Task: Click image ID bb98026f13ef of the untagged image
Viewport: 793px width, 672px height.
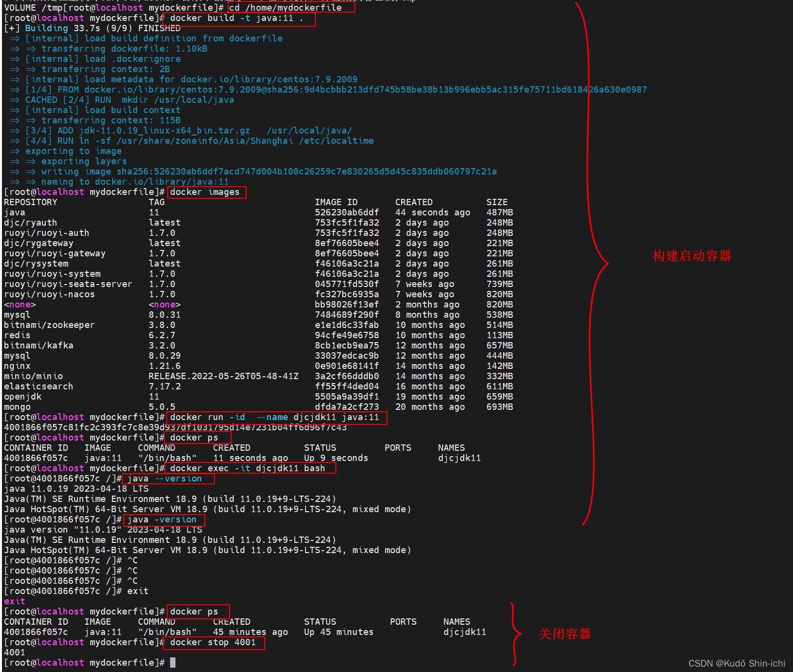Action: (x=347, y=305)
